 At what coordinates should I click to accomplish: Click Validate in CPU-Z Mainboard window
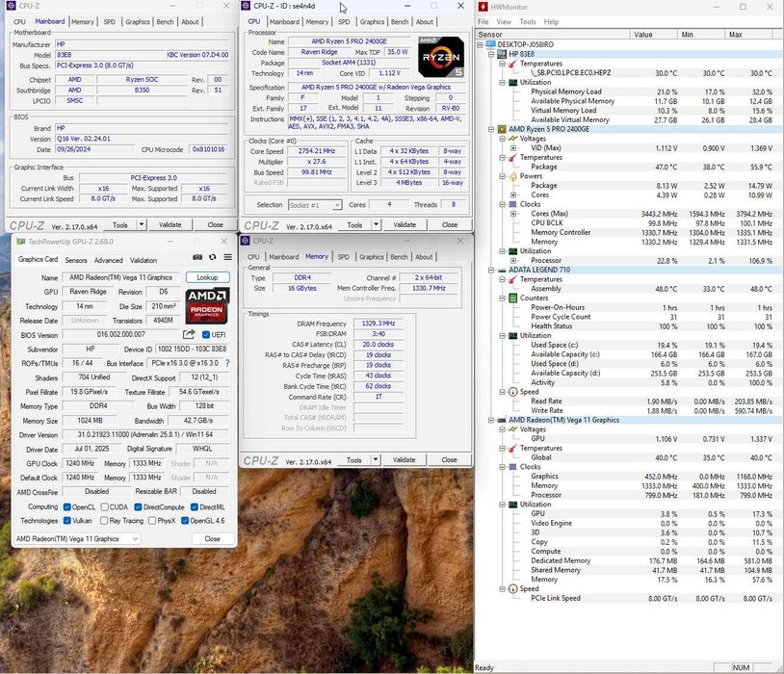coord(170,224)
